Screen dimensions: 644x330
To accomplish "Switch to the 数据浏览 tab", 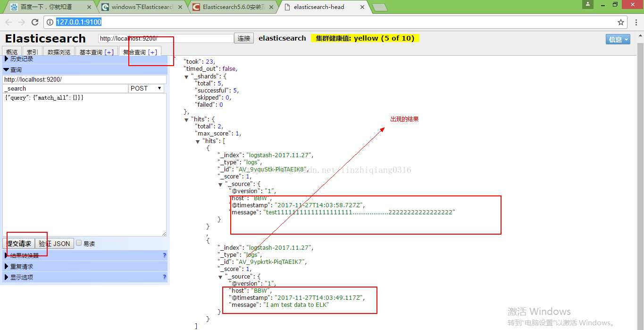I will click(59, 52).
